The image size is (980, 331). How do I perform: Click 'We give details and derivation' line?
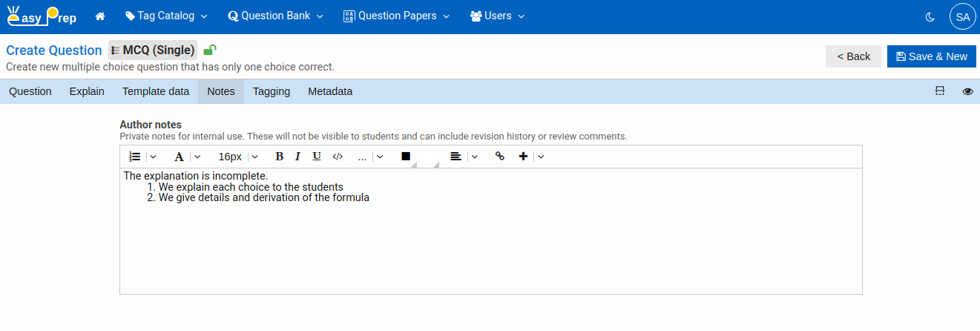(263, 198)
